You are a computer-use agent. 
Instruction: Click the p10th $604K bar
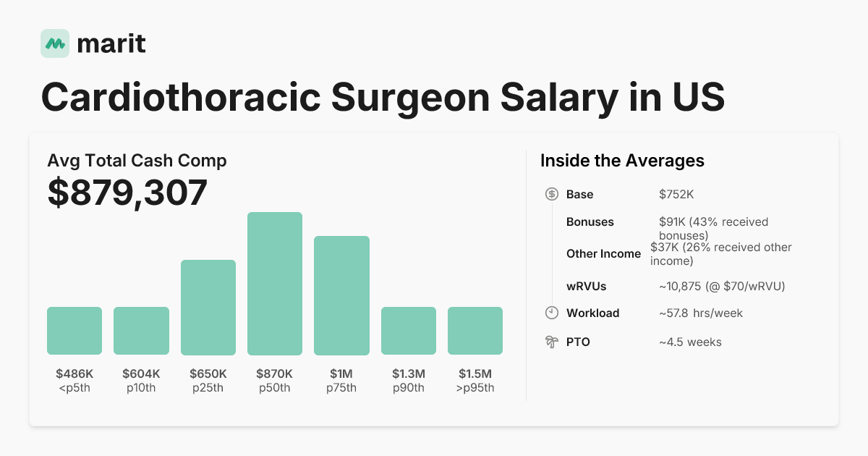tap(141, 331)
